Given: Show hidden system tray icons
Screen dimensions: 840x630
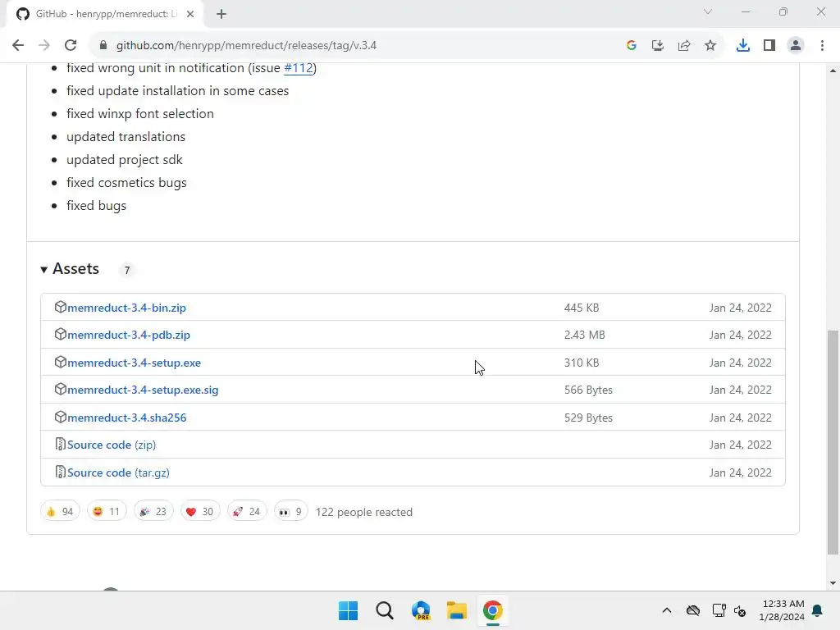Looking at the screenshot, I should 667,610.
